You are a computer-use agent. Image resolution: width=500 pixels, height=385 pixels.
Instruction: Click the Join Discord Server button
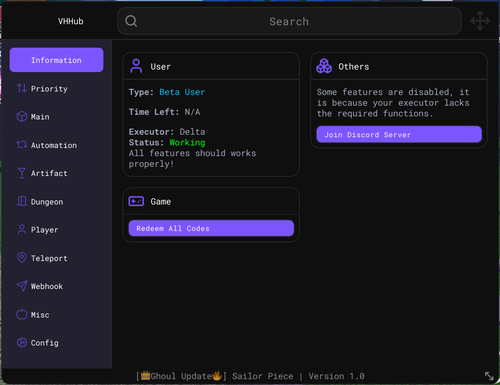pyautogui.click(x=399, y=134)
